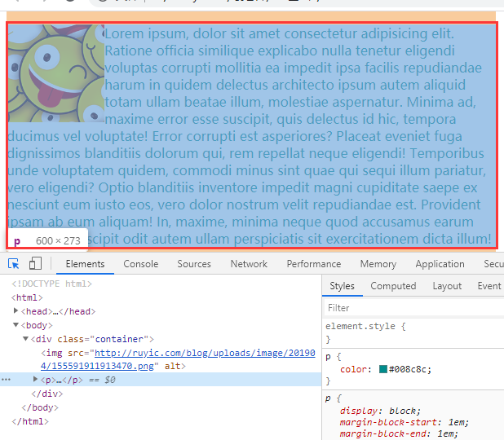Screen dimensions: 504x440
Task: Switch to the Layout pane tab
Action: [447, 286]
